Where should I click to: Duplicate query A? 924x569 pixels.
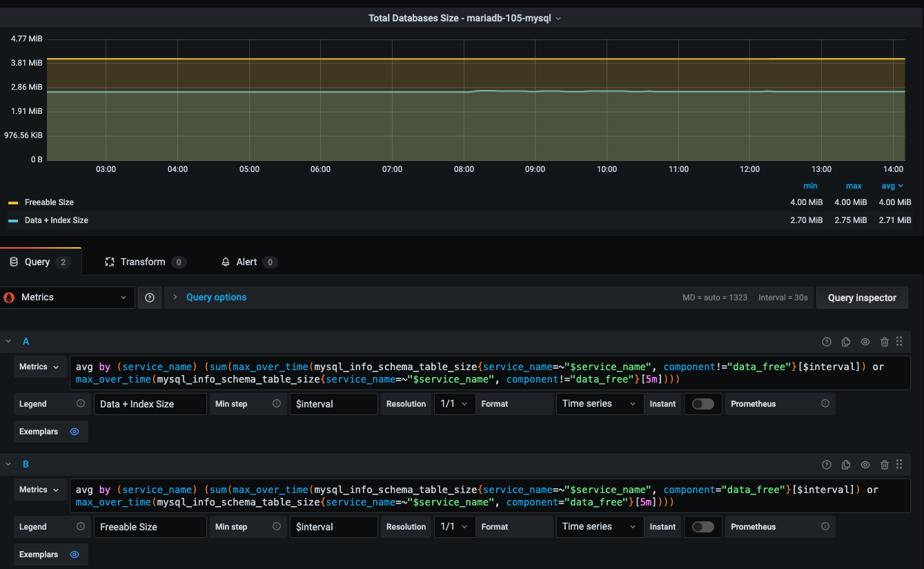pyautogui.click(x=845, y=342)
